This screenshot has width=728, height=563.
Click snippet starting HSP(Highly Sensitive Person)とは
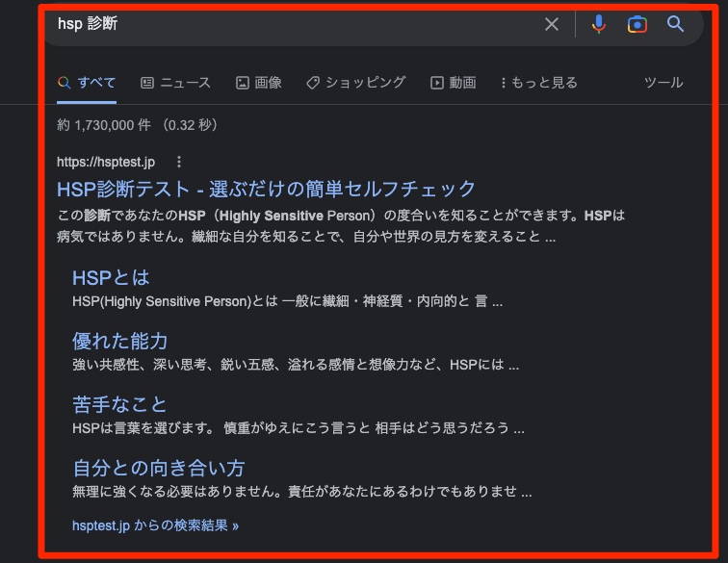coord(287,301)
